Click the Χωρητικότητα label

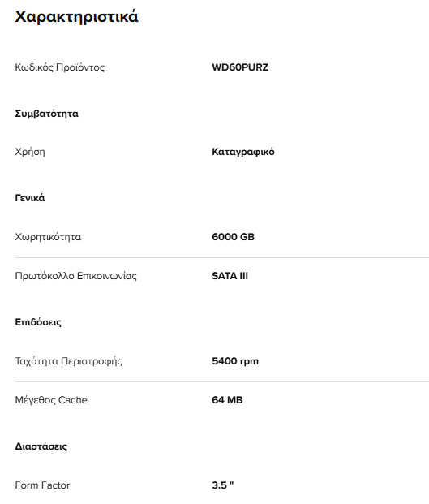[48, 237]
